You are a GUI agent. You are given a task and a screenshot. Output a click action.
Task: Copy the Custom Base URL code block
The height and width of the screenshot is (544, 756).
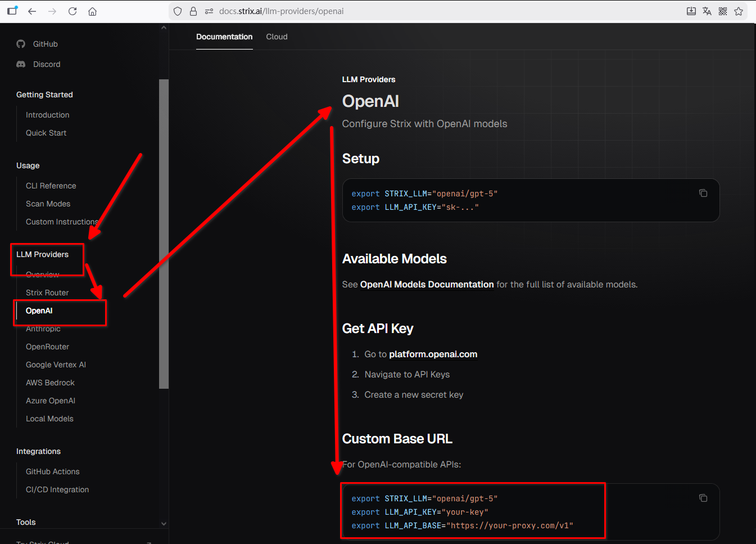coord(703,498)
